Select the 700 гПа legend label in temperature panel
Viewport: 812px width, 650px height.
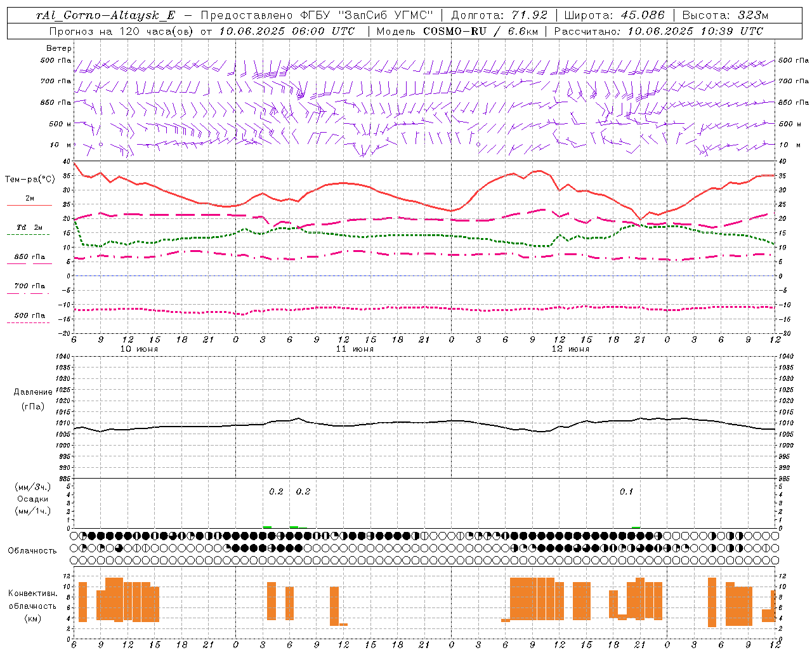pyautogui.click(x=30, y=286)
